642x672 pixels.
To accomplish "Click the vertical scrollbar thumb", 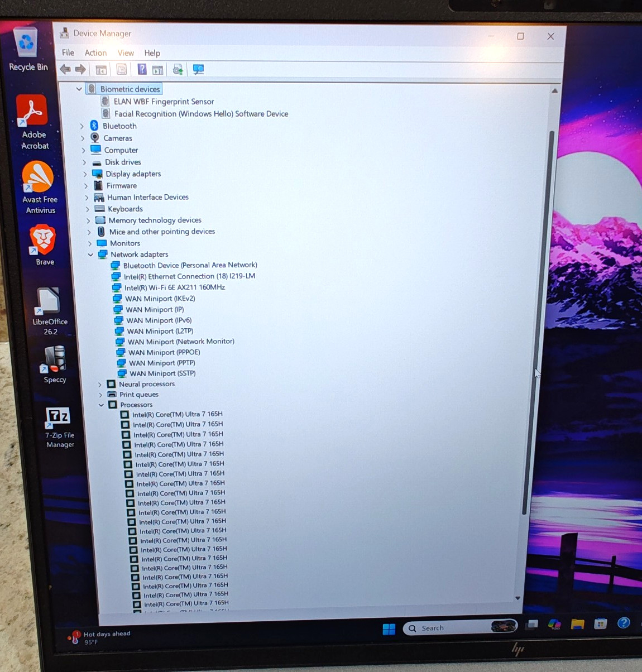I will tap(538, 322).
